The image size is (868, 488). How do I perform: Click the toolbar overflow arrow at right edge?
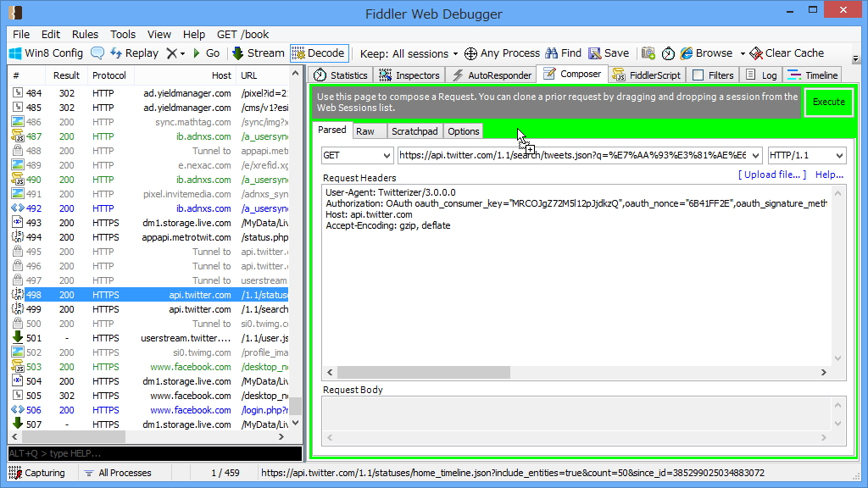855,58
